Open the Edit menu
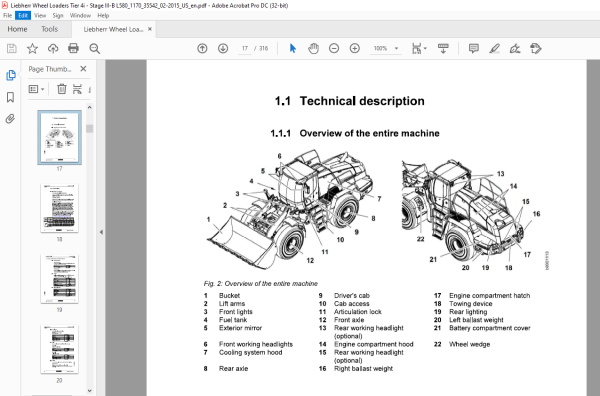Screen dimensions: 600x396 [23, 15]
